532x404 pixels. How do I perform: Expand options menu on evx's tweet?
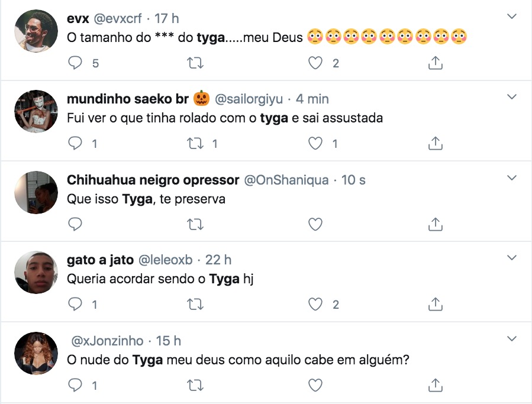pos(511,17)
